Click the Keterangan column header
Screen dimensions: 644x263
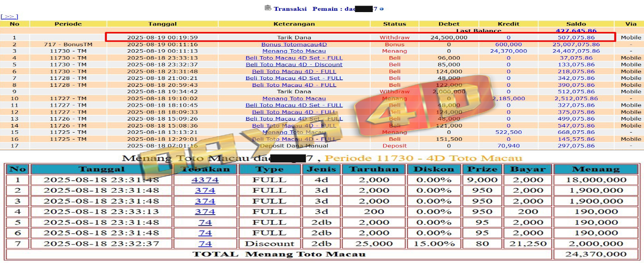point(294,24)
